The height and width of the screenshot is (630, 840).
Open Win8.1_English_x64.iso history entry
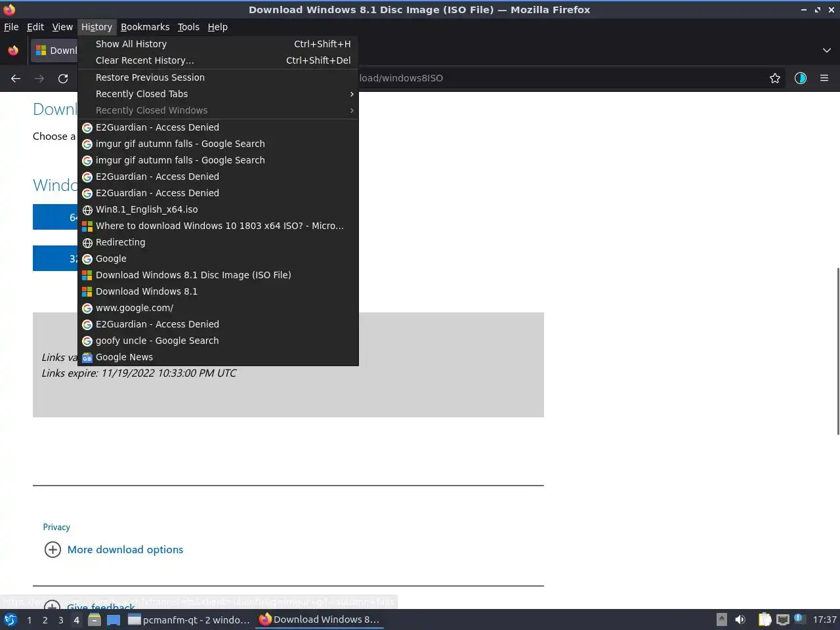click(218, 209)
